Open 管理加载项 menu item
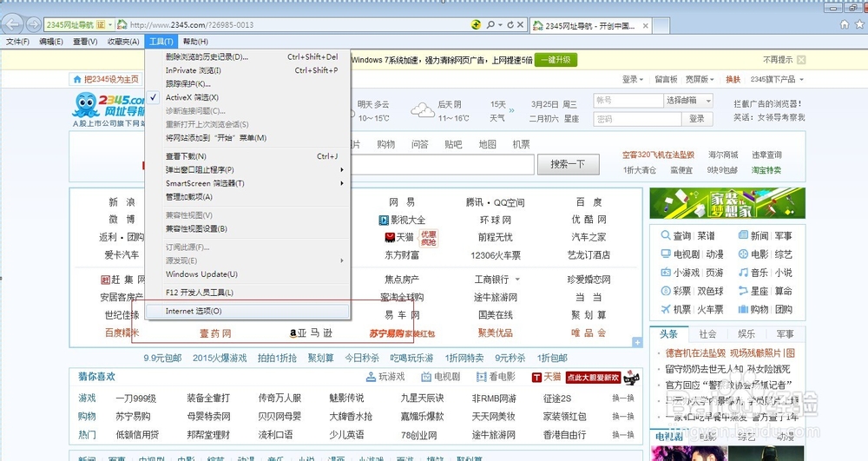The height and width of the screenshot is (461, 868). [x=248, y=197]
